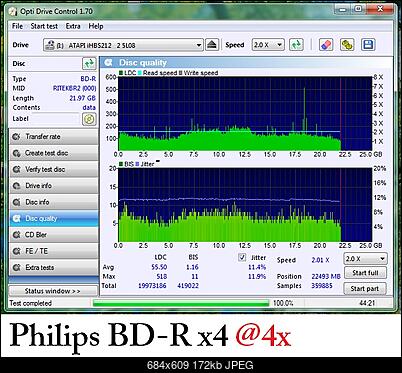
Task: Click the LDC total value 19973186
Action: 152,286
